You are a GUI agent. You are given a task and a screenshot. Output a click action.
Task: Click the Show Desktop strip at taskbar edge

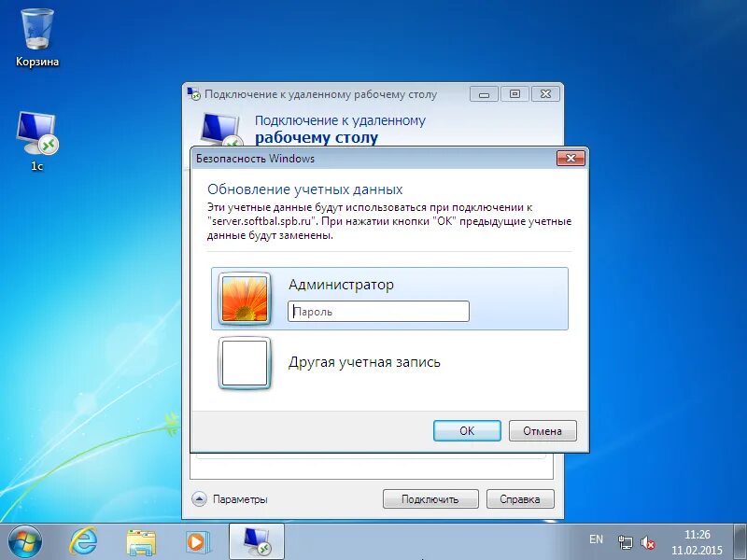point(740,542)
